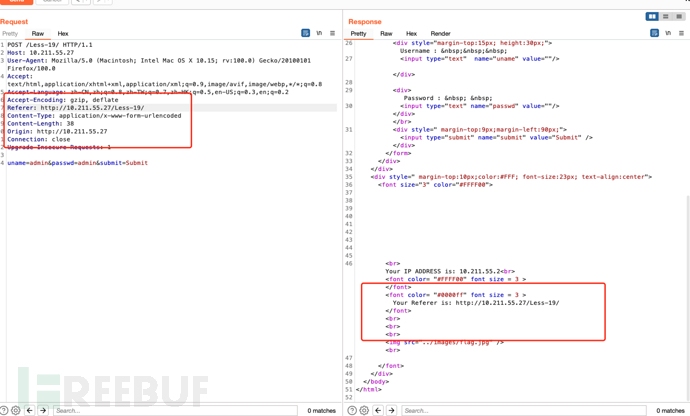Open the Request pane hamburger menu
The height and width of the screenshot is (416, 690).
tap(333, 33)
